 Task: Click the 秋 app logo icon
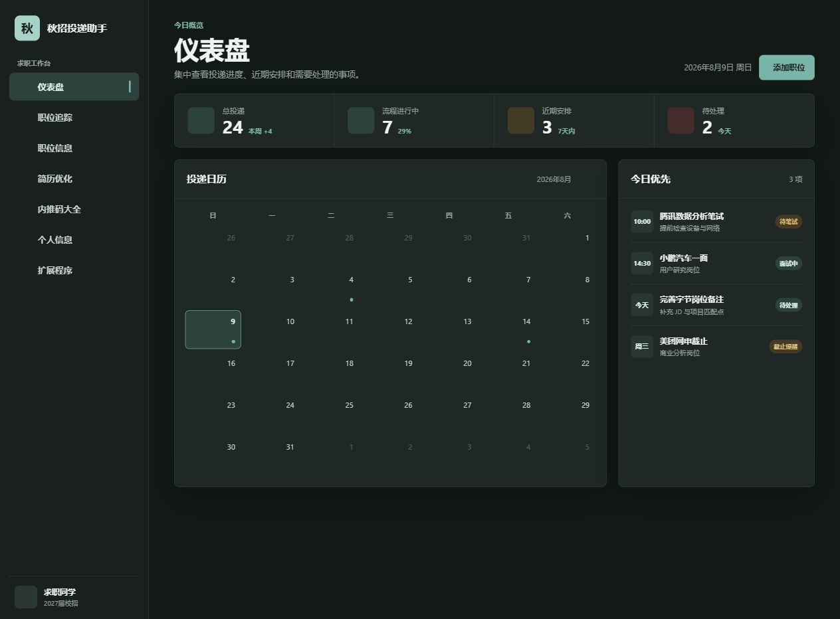27,29
